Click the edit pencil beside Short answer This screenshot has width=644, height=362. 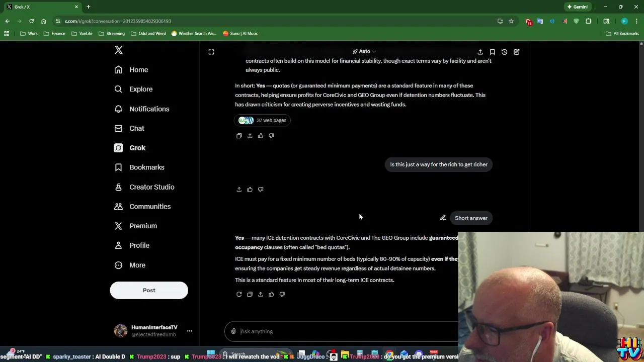pyautogui.click(x=443, y=218)
